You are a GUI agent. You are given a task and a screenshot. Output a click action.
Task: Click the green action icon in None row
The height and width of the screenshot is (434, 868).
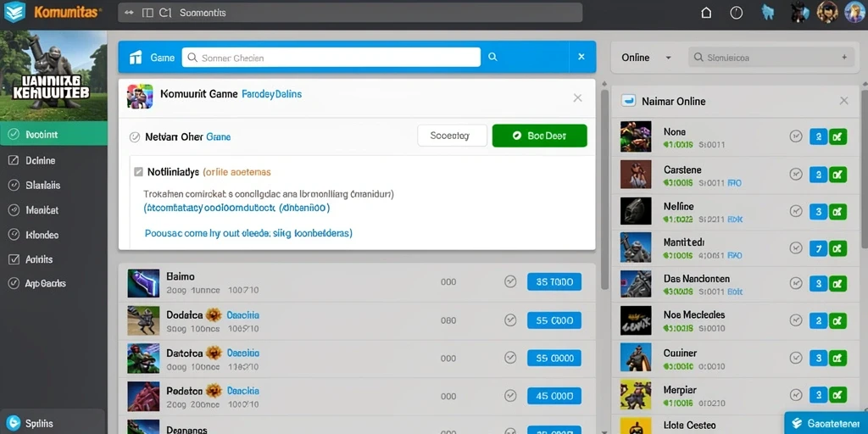pos(837,136)
